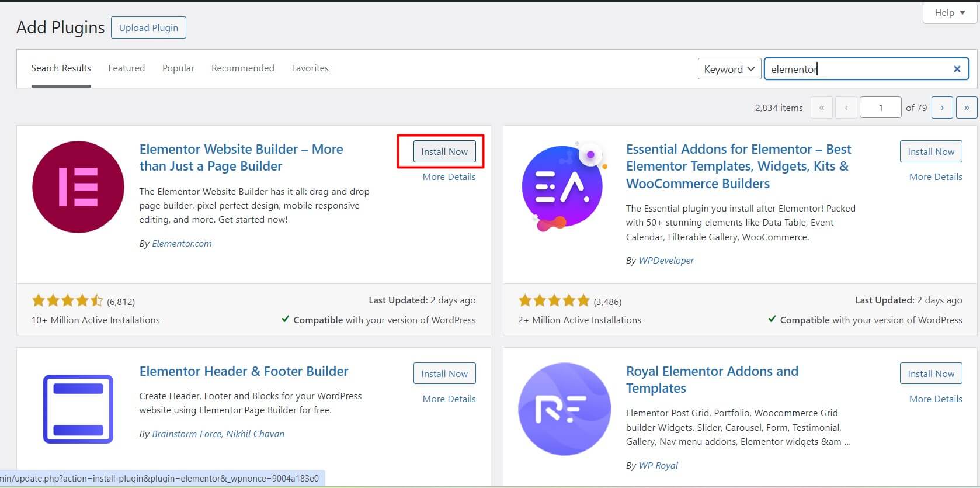Click the 2,834 items count text
This screenshot has width=980, height=488.
click(x=779, y=108)
